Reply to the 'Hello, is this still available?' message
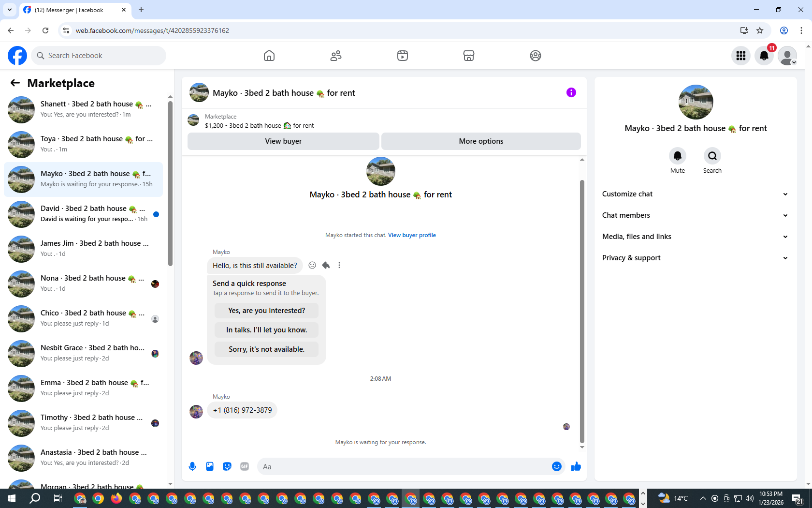This screenshot has width=812, height=508. point(326,265)
